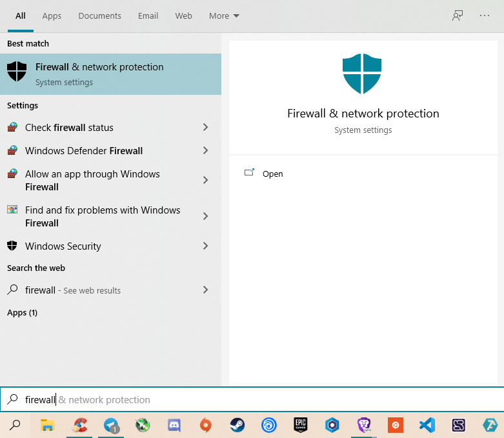This screenshot has width=504, height=438.
Task: Expand Windows Defender Firewall chevron
Action: [x=205, y=151]
